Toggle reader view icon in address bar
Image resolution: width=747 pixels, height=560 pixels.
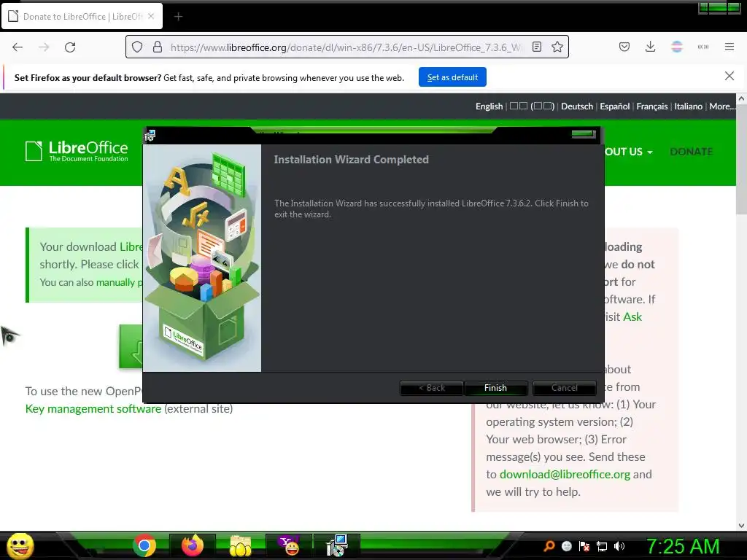tap(537, 47)
